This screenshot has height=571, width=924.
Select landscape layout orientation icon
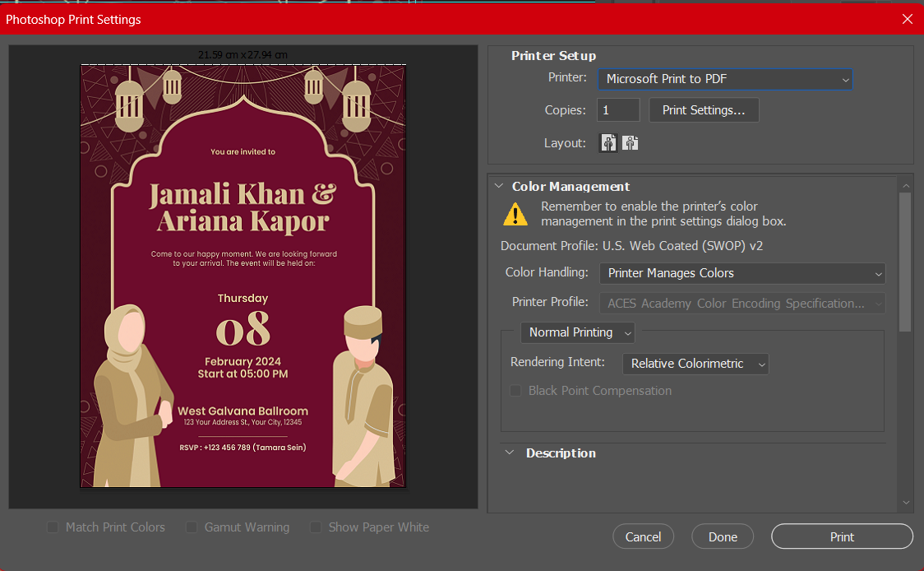coord(630,143)
